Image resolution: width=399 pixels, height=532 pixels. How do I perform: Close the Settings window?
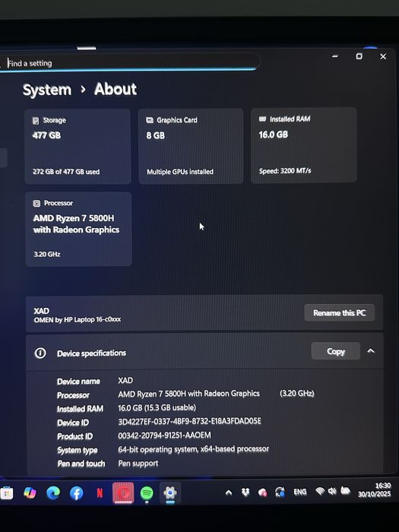pos(383,57)
